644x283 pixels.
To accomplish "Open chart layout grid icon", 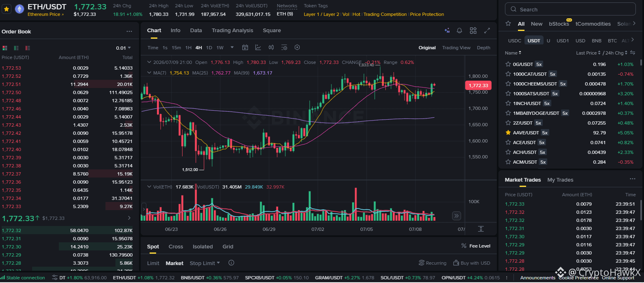I will [473, 31].
